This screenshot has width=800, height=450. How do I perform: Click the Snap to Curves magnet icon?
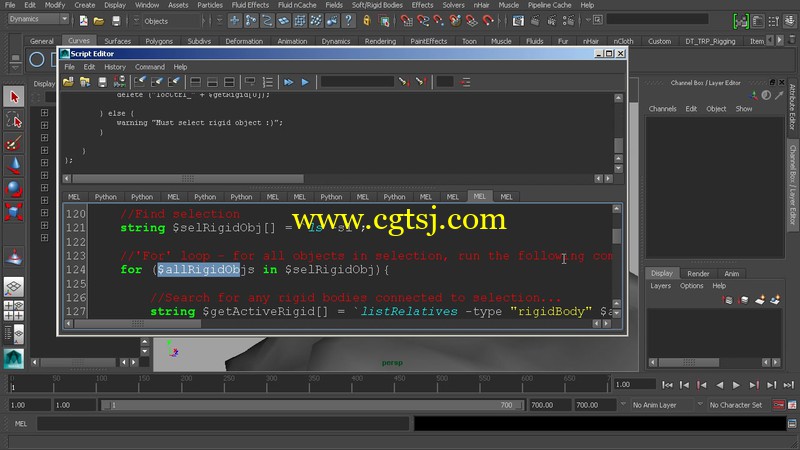click(x=422, y=21)
